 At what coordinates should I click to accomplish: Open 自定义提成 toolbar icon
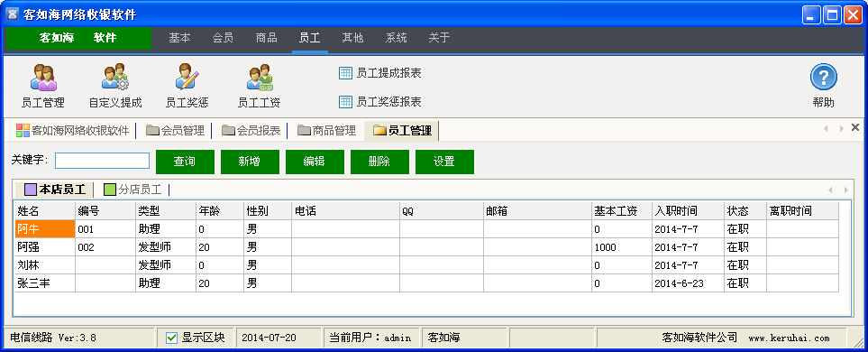point(115,87)
